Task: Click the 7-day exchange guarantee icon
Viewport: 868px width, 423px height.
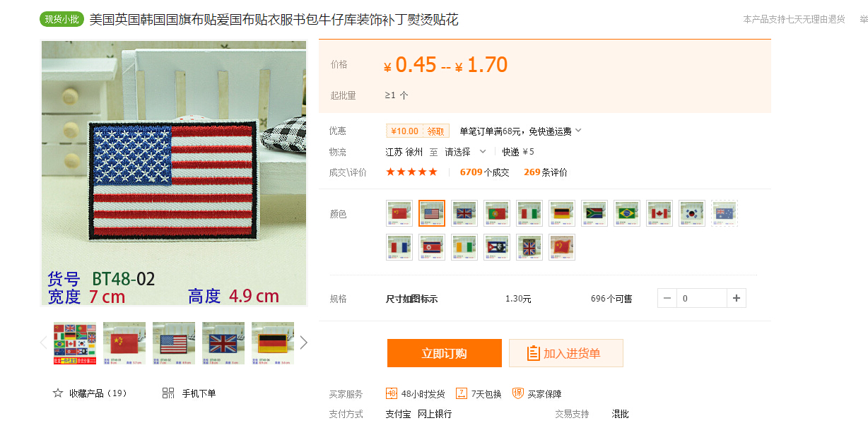Action: [x=462, y=393]
